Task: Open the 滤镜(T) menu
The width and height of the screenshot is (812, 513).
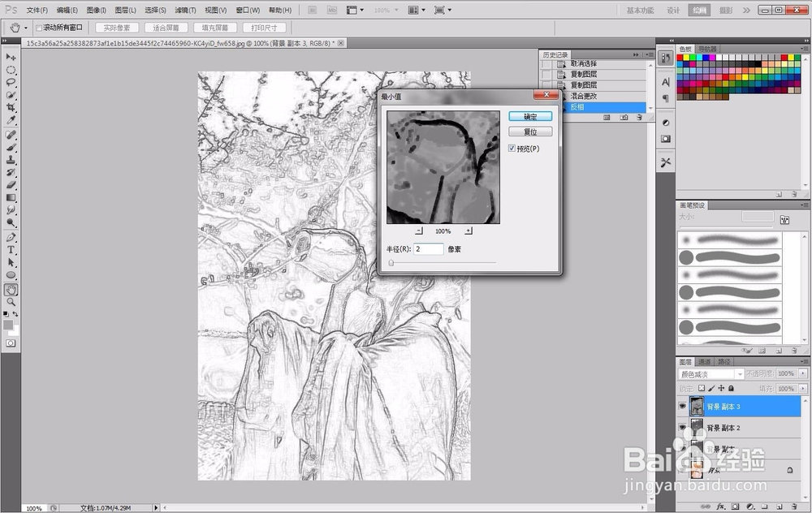Action: [x=185, y=10]
